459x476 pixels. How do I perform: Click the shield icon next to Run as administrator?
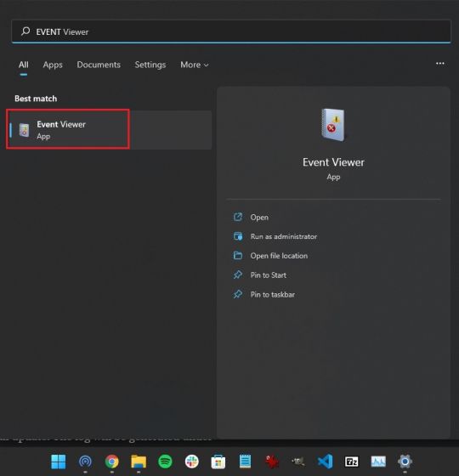tap(238, 236)
